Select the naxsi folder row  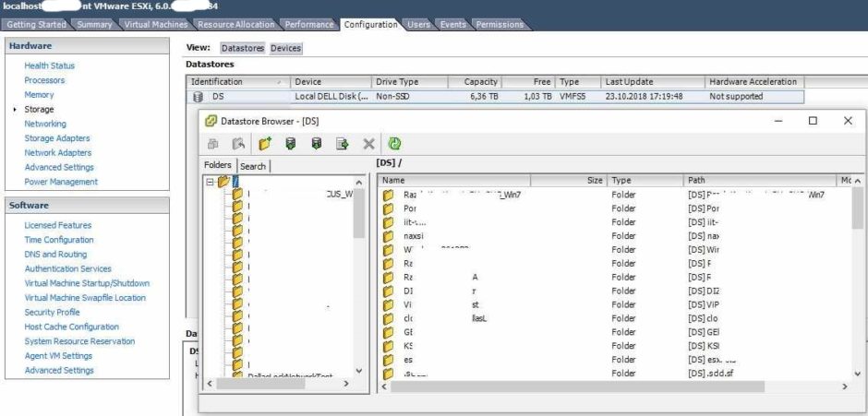(x=614, y=235)
